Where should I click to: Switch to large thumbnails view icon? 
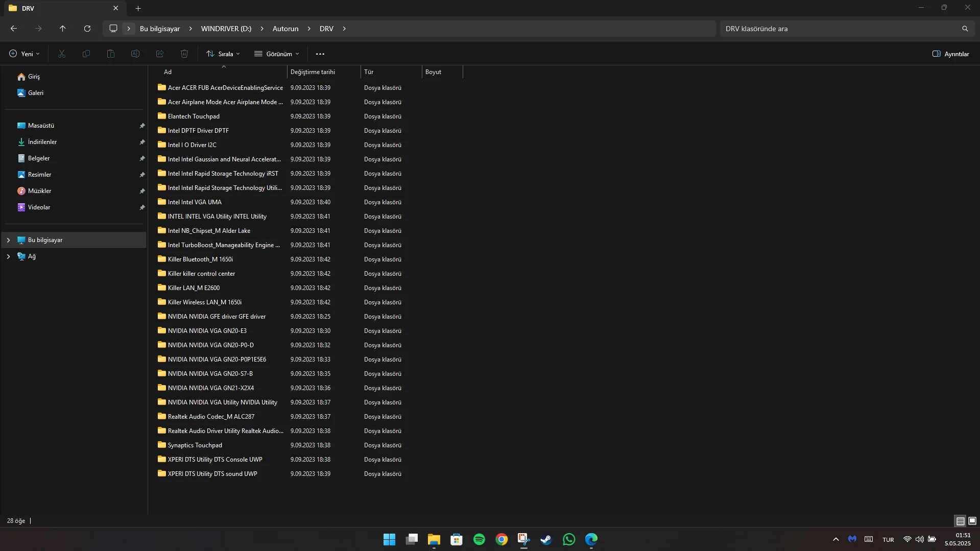click(x=972, y=521)
